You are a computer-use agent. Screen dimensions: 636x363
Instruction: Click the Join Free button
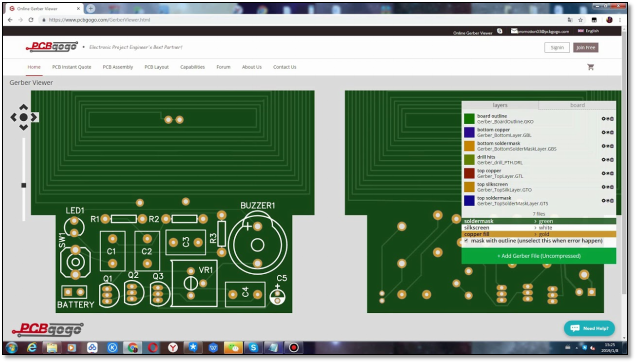[586, 47]
